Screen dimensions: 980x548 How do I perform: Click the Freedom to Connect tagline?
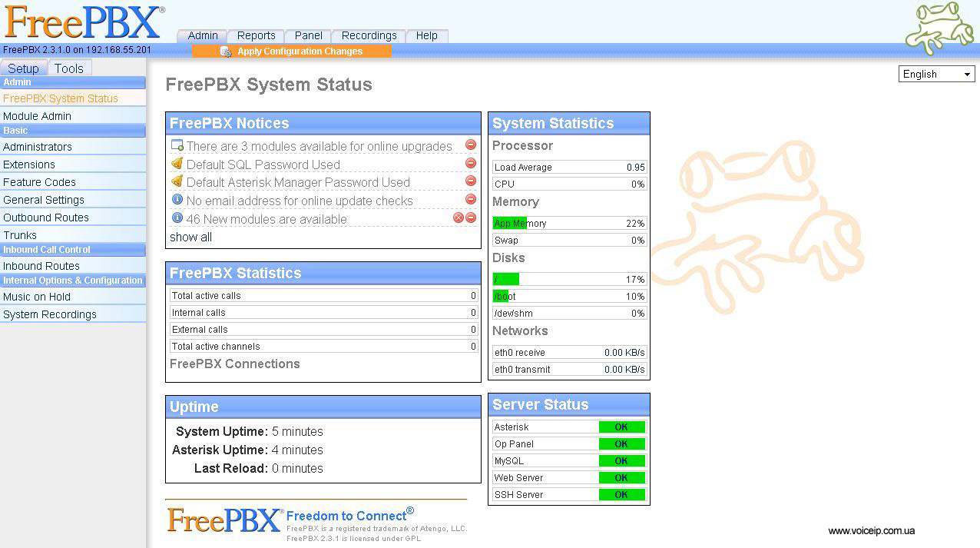pos(349,514)
